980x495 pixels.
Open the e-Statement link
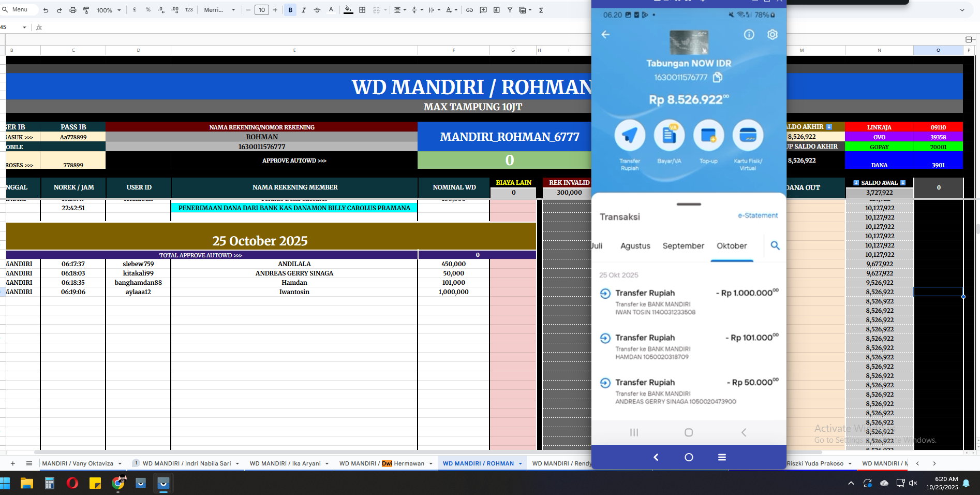tap(758, 215)
